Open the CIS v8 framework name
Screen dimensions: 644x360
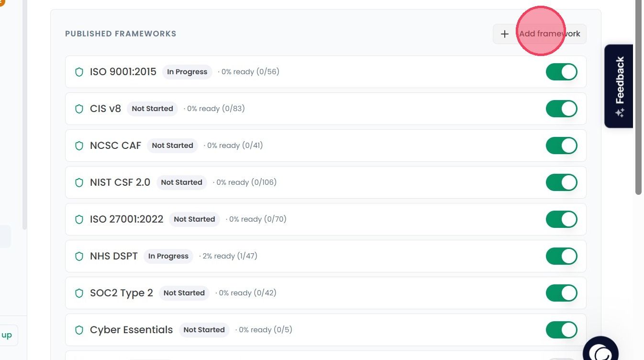click(x=105, y=109)
